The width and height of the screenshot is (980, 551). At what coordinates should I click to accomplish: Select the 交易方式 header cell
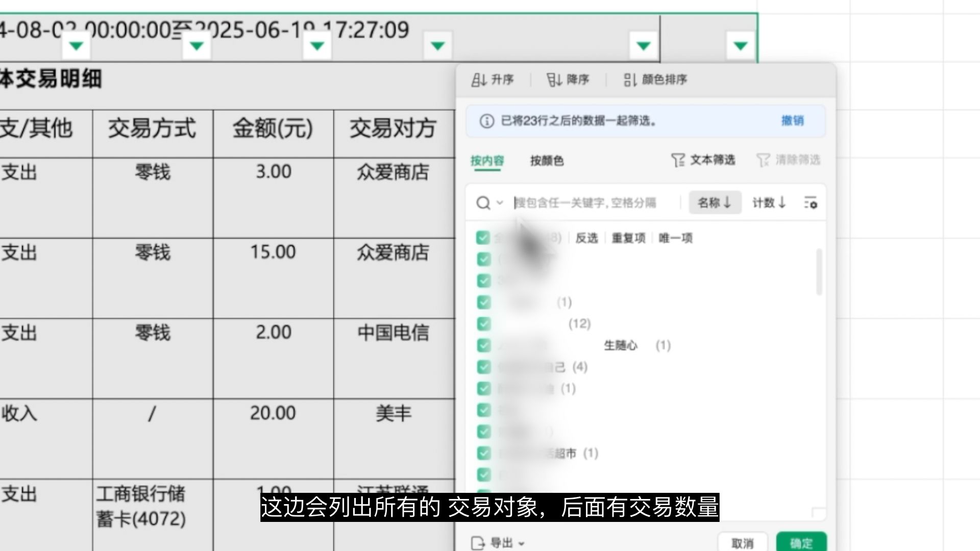click(153, 134)
